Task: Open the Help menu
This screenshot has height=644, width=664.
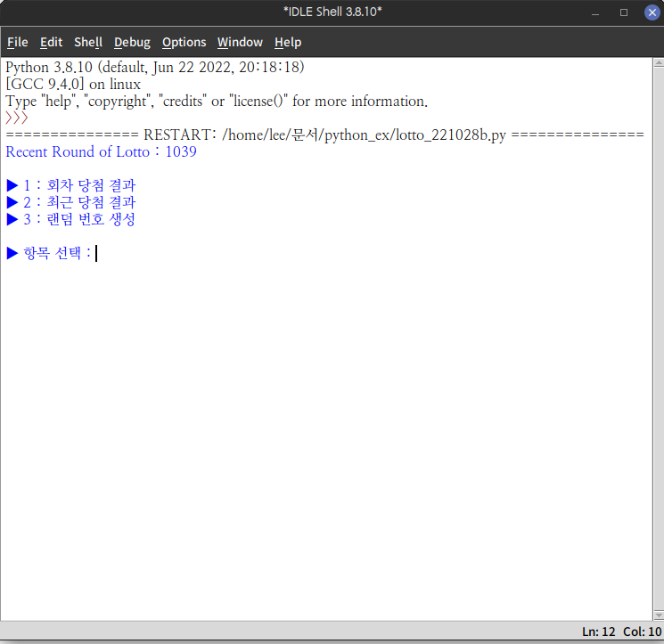Action: (x=288, y=43)
